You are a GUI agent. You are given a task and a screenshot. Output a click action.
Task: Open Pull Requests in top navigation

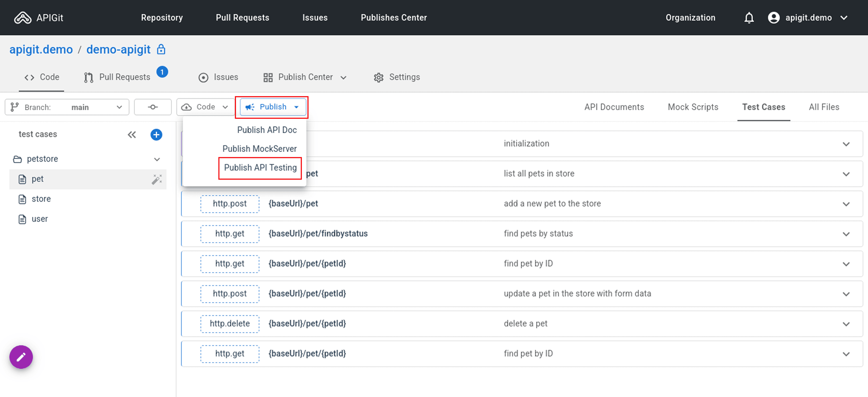[x=242, y=18]
